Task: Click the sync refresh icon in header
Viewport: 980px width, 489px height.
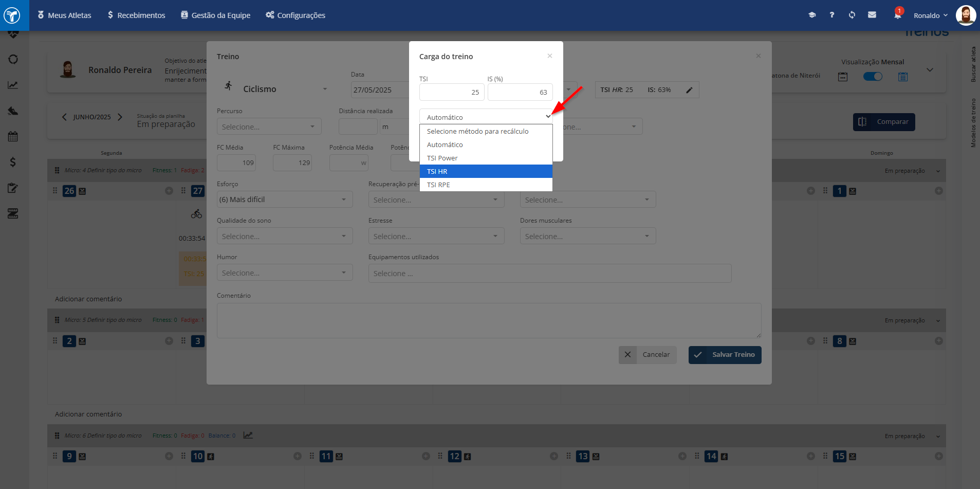Action: (x=852, y=15)
